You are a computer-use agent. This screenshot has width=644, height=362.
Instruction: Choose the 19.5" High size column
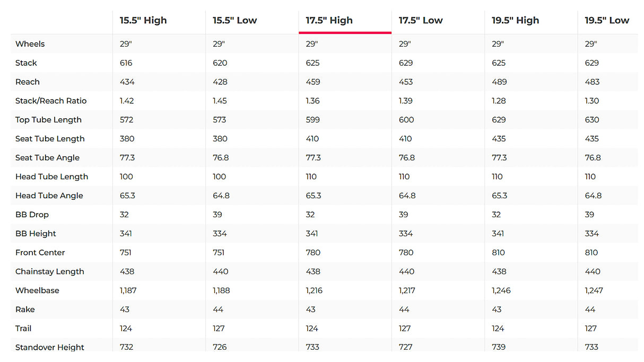coord(515,21)
